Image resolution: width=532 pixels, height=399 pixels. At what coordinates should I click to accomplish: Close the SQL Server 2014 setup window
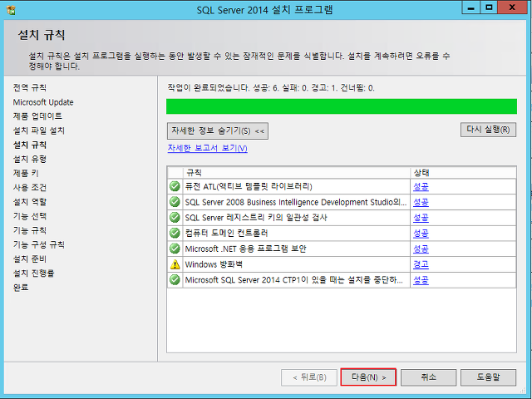512,7
